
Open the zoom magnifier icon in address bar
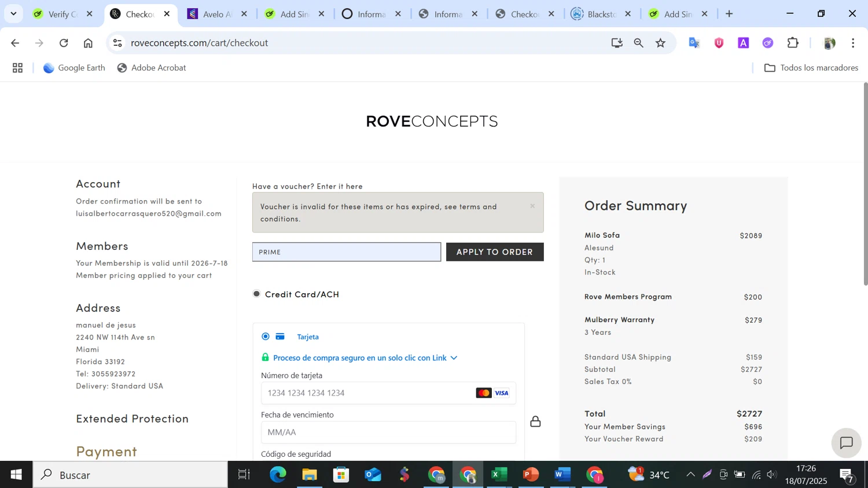click(x=639, y=43)
